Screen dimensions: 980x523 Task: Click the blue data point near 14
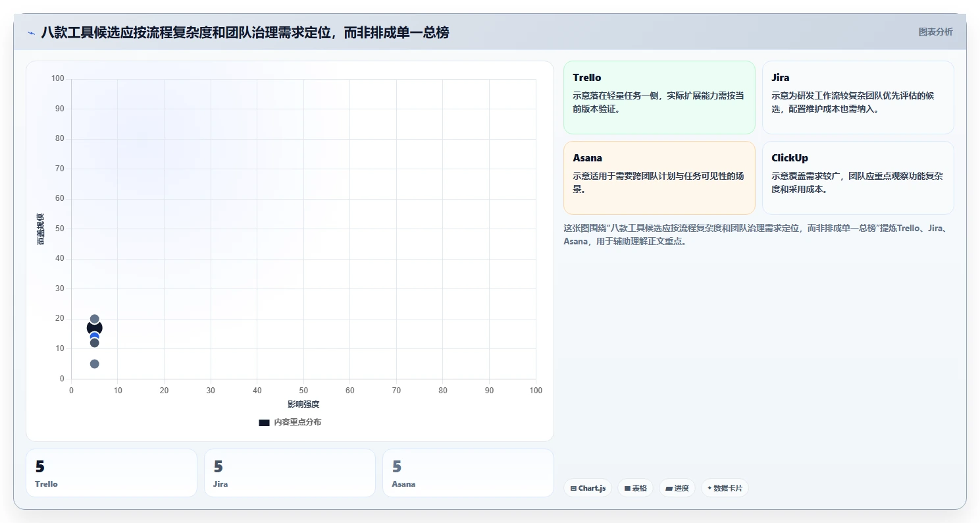pos(94,337)
